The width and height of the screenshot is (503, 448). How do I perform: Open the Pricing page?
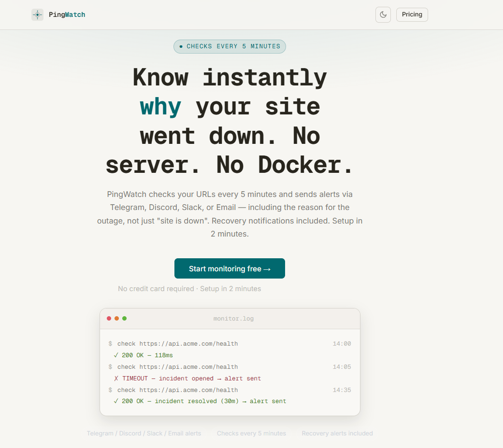click(x=412, y=15)
